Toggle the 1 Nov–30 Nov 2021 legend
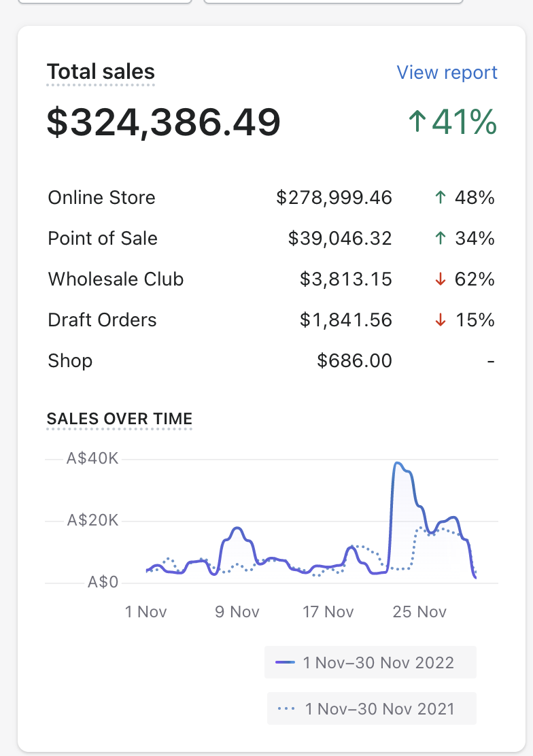The width and height of the screenshot is (533, 756). tap(372, 709)
